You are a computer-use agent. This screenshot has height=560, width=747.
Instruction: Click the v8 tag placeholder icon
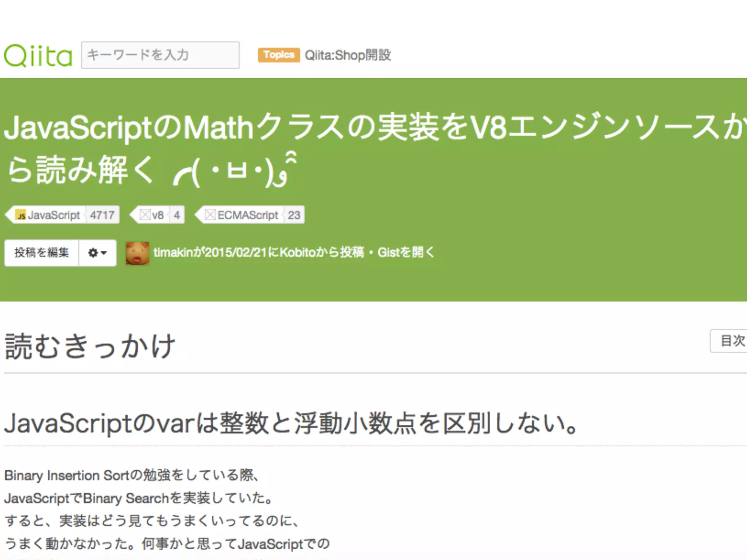click(x=145, y=215)
